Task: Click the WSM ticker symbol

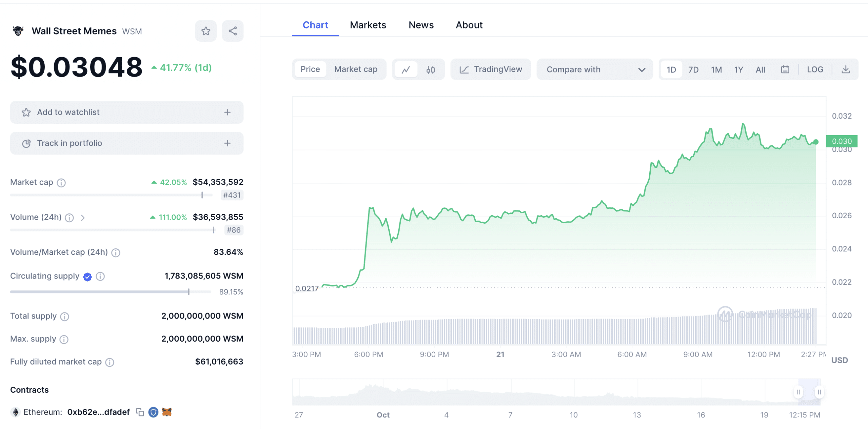Action: click(x=132, y=32)
